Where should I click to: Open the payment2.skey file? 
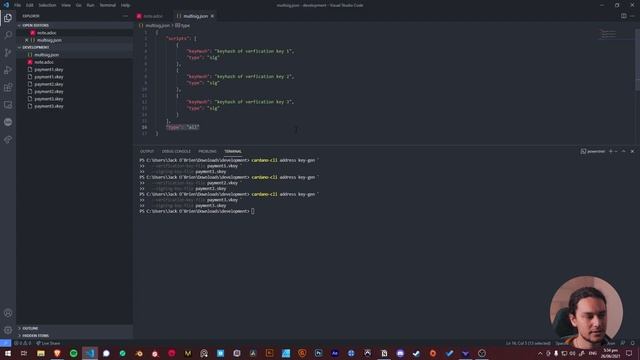[x=74, y=84]
